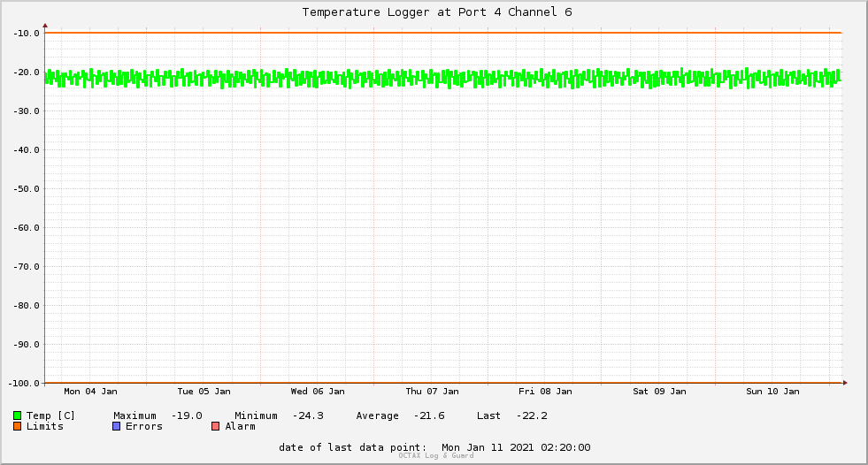Image resolution: width=868 pixels, height=465 pixels.
Task: Click the timestamp 'Mon Jan 11 2021 02:20:00'
Action: click(516, 447)
